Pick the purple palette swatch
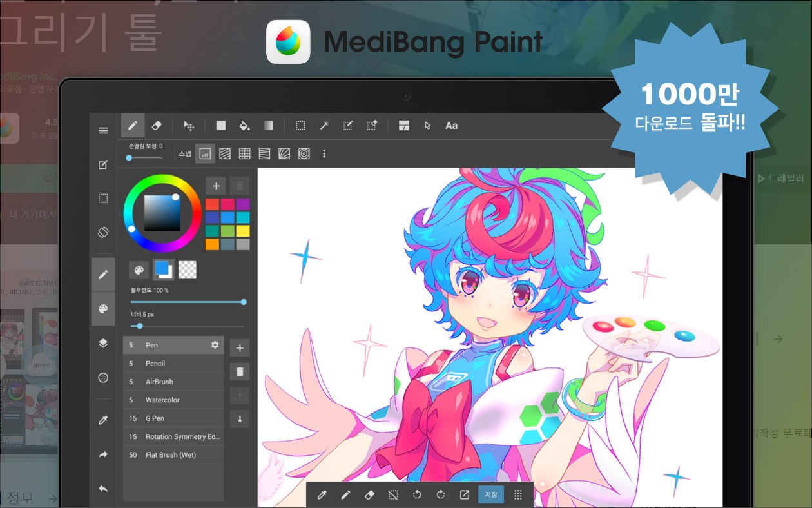The image size is (812, 508). click(x=243, y=204)
